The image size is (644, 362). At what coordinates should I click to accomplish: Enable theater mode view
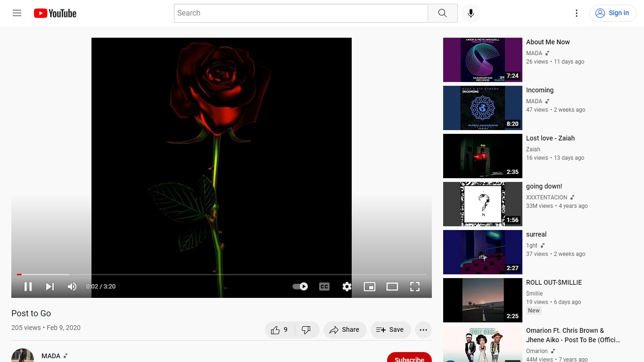[x=392, y=287]
